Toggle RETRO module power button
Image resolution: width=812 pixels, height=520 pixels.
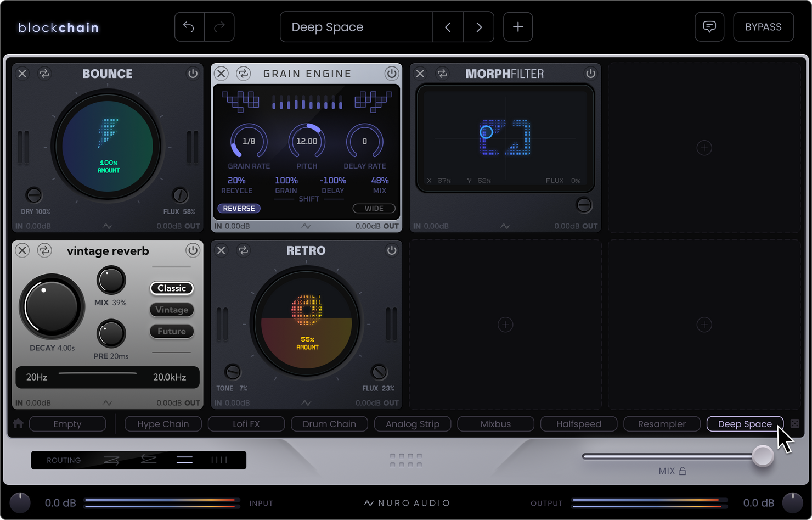click(x=391, y=250)
